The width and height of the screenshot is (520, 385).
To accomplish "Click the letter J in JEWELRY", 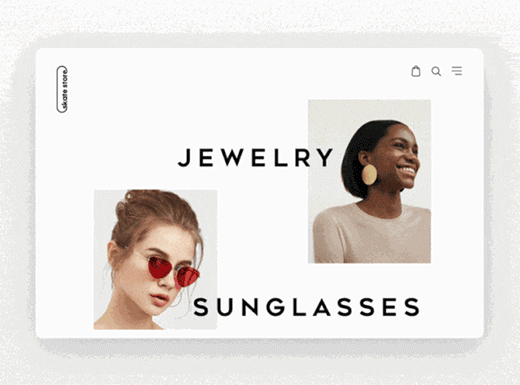I will [184, 158].
